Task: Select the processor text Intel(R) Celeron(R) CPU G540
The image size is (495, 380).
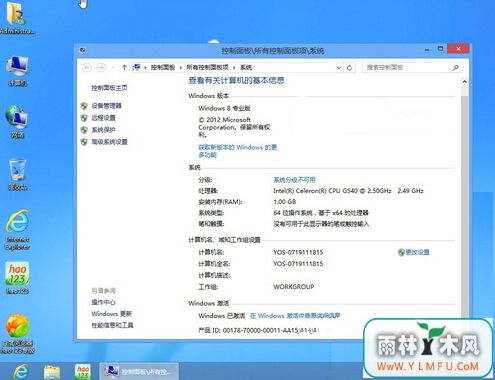Action: pyautogui.click(x=315, y=191)
